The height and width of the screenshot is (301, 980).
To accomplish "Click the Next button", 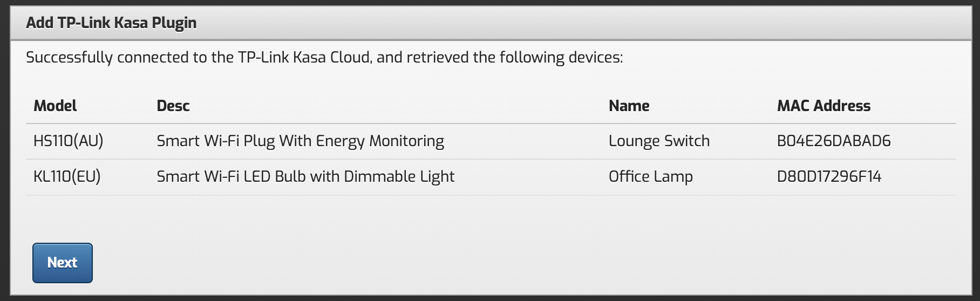I will (63, 263).
